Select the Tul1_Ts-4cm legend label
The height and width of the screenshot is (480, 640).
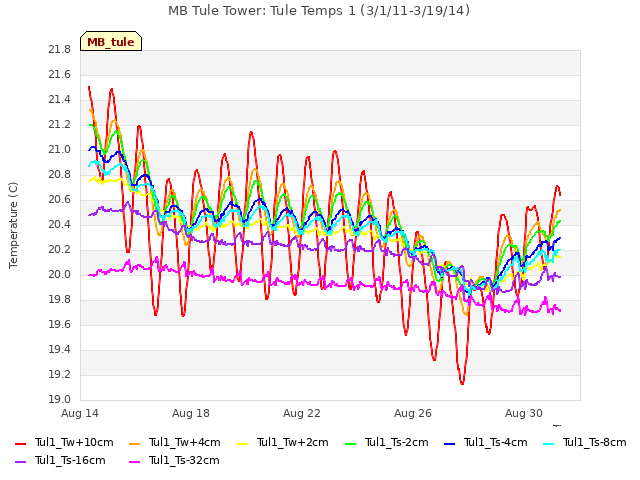pyautogui.click(x=496, y=442)
